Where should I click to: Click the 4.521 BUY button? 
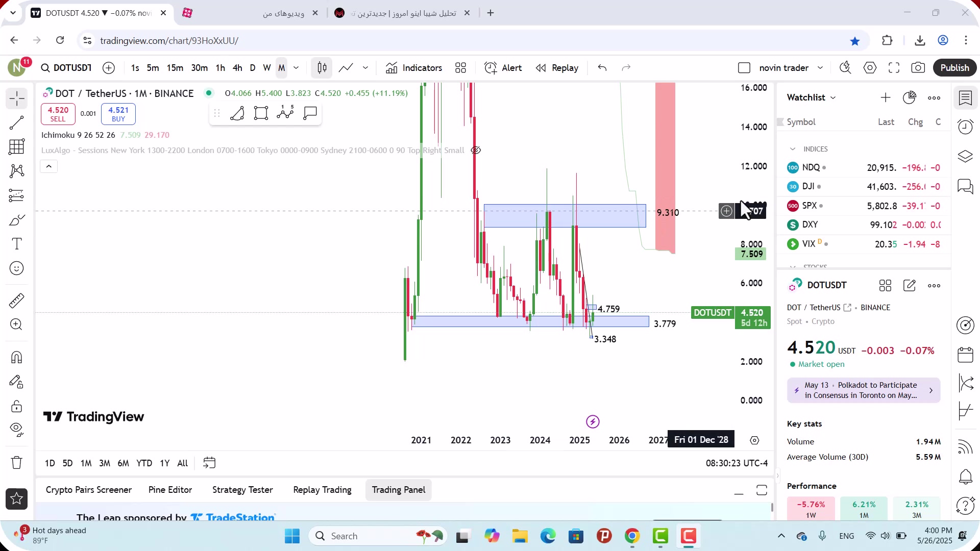point(118,114)
